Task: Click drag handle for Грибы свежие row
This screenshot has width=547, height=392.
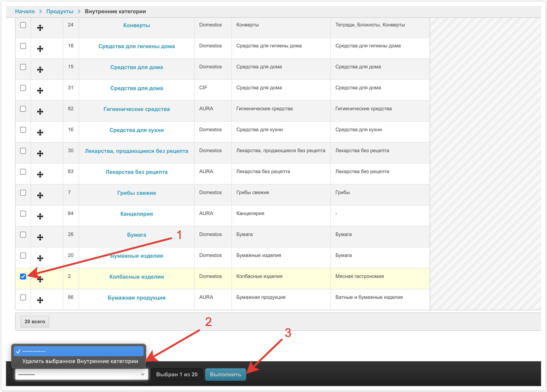Action: (x=40, y=195)
